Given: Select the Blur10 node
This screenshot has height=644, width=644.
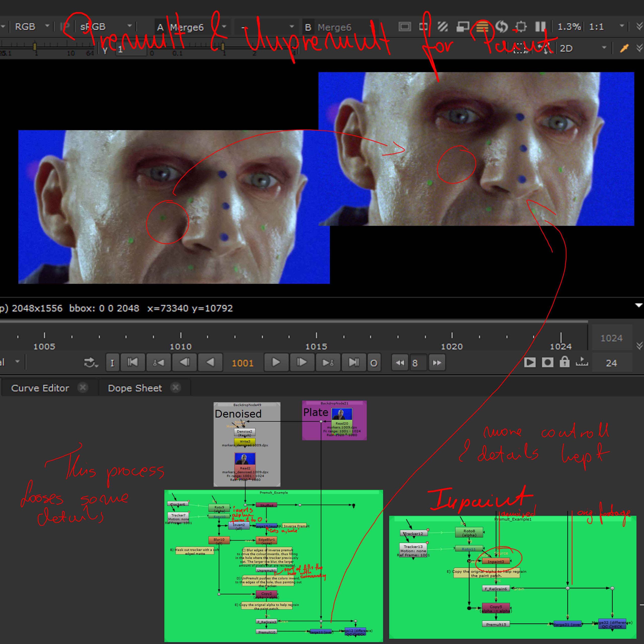Looking at the screenshot, I should point(219,540).
